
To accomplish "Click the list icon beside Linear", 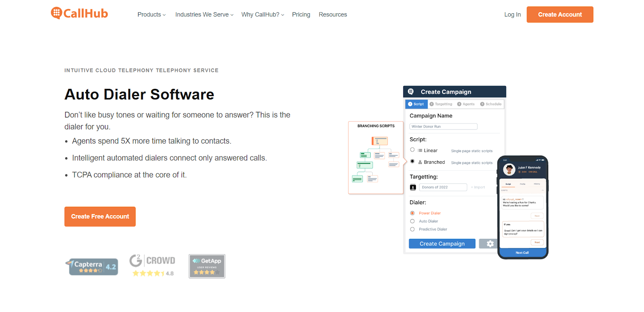I will pos(420,150).
